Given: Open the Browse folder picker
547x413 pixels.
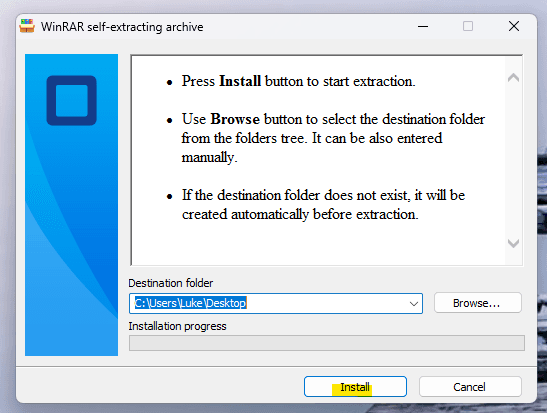Looking at the screenshot, I should (x=478, y=303).
